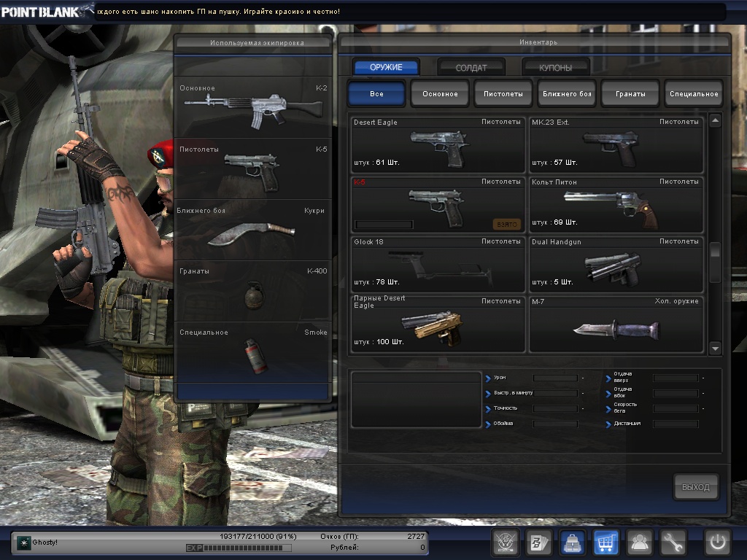The height and width of the screenshot is (560, 747).
Task: Show all weapons with Все filter
Action: point(376,94)
